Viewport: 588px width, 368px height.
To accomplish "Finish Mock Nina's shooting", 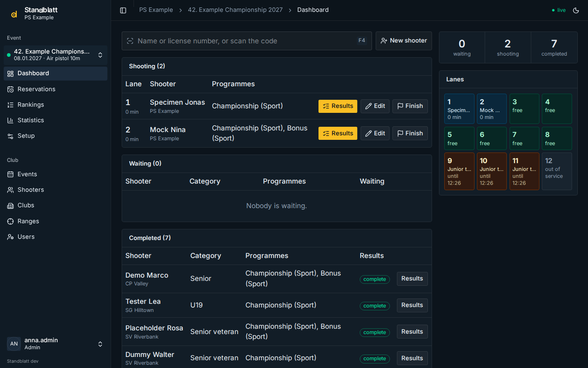I will point(410,133).
